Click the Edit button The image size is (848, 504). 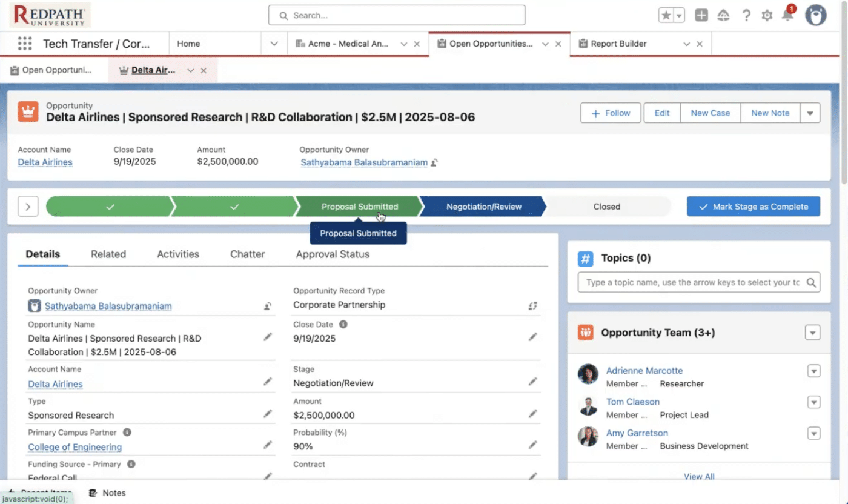click(662, 113)
